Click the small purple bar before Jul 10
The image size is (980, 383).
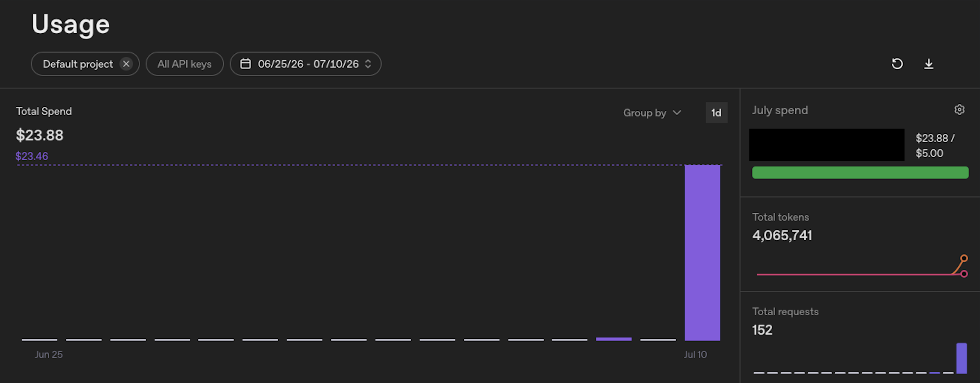coord(614,339)
